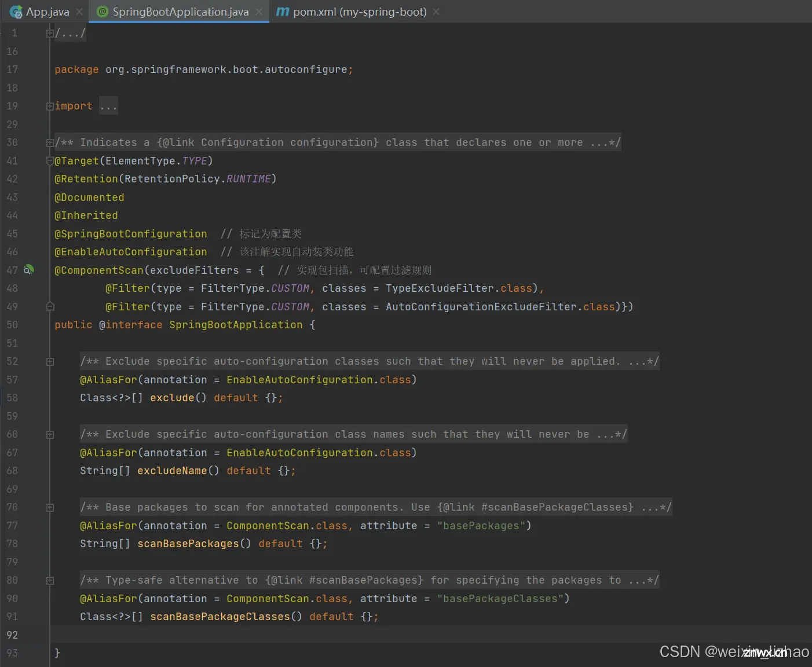Expand the folded header comment on line 1
The width and height of the screenshot is (812, 667).
[50, 33]
